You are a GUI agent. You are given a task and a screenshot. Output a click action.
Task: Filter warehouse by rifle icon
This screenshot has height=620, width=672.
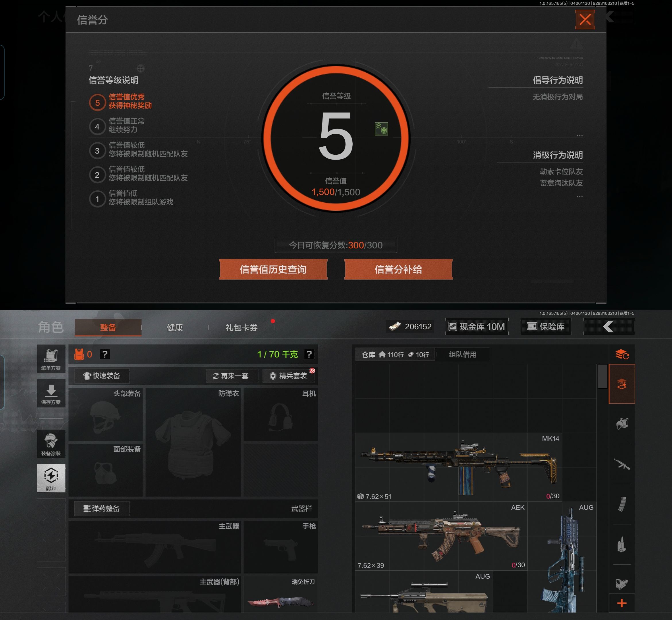[622, 464]
